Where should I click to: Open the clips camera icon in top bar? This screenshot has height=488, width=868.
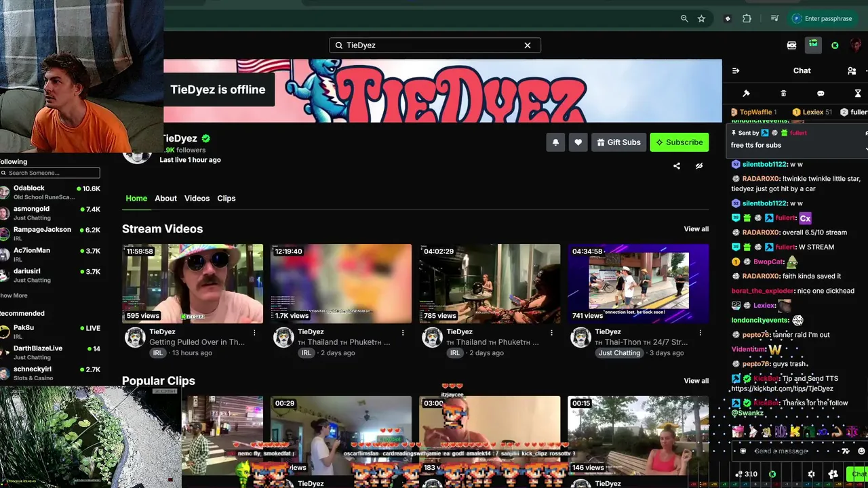click(x=791, y=45)
